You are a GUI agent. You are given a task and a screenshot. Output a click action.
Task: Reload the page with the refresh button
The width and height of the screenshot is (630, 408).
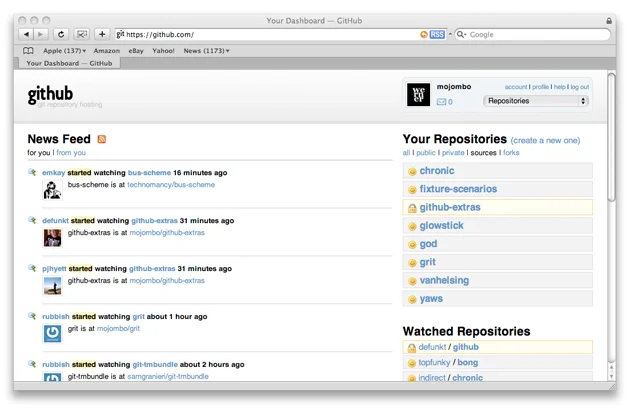[61, 35]
